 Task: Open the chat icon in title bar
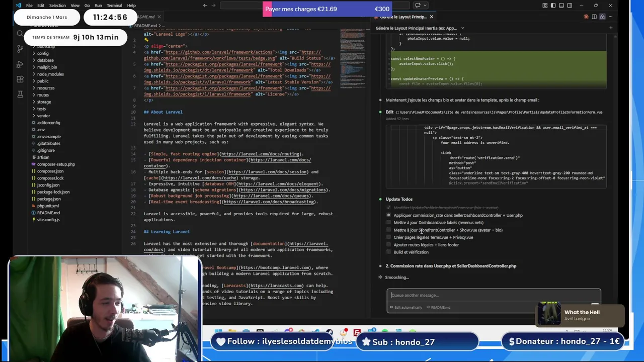418,6
